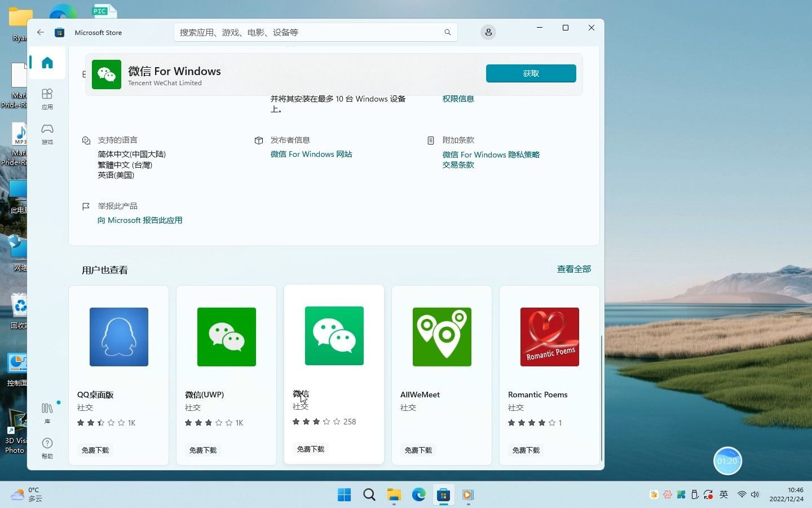Open the 微信 For Windows 隐私策略 link
The image size is (812, 508).
491,155
